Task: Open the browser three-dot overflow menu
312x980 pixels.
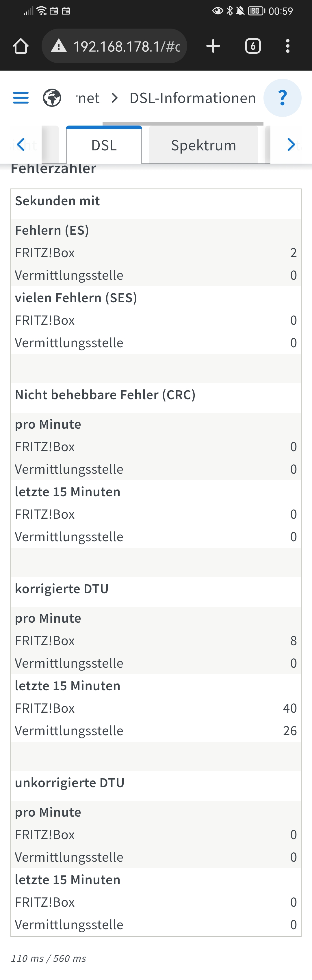Action: click(x=288, y=46)
